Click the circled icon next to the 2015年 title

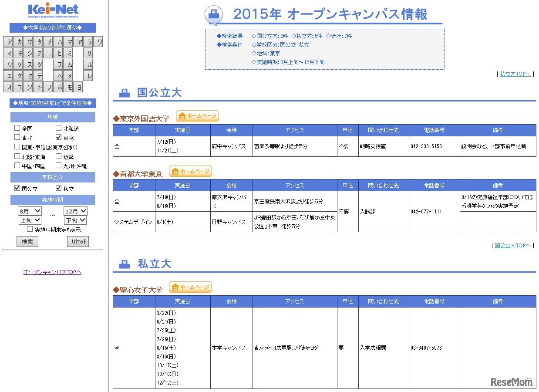point(213,13)
